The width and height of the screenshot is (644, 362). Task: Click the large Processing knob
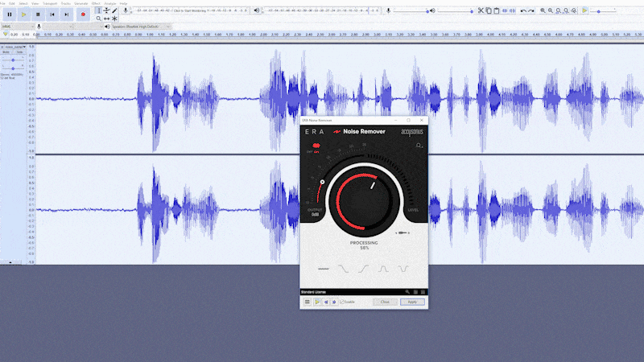[x=364, y=201]
